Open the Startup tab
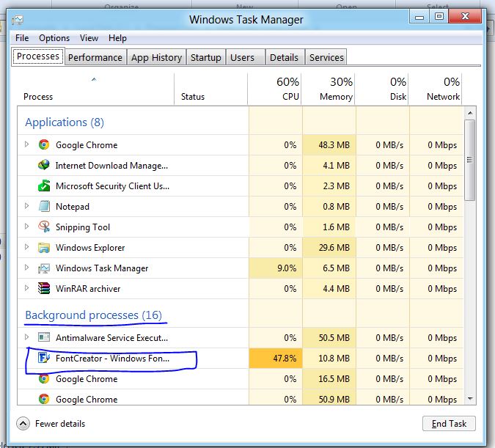495x448 pixels. coord(206,57)
